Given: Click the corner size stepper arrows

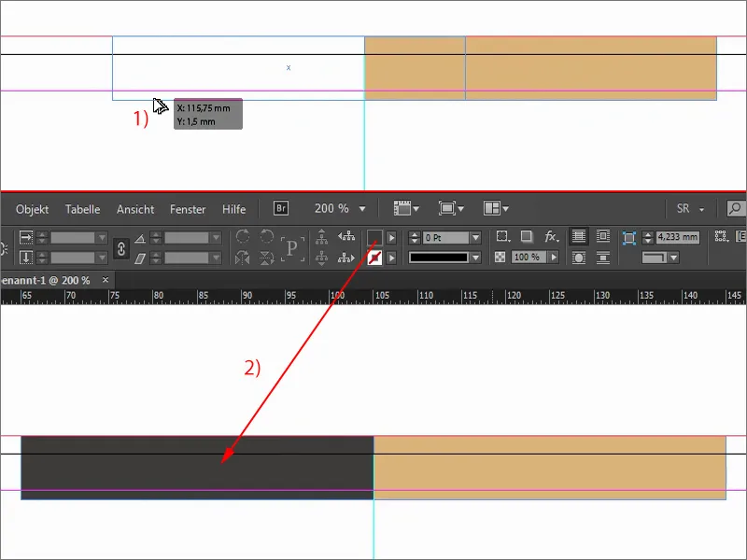Looking at the screenshot, I should 647,237.
